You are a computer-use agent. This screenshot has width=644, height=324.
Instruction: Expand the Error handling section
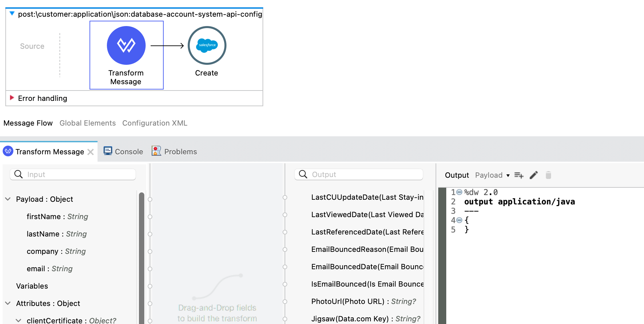click(12, 98)
